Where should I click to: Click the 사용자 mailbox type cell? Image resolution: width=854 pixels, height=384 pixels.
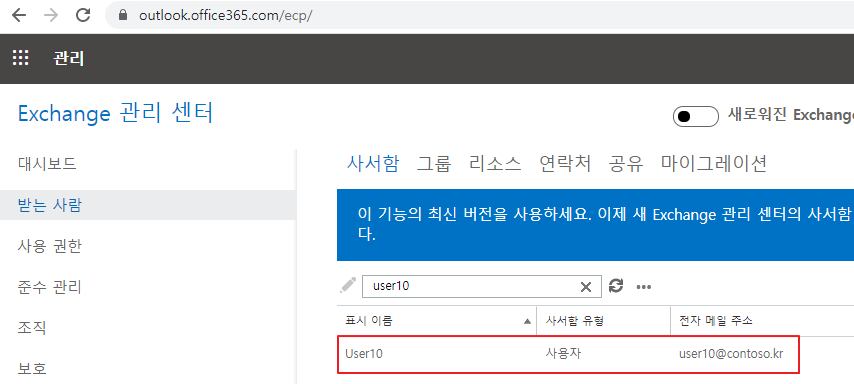563,353
